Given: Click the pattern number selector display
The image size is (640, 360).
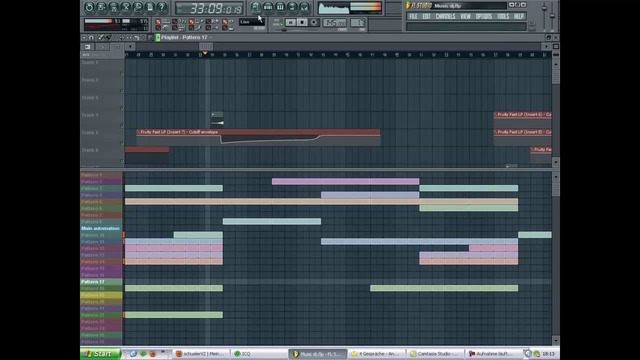Looking at the screenshot, I should [358, 23].
